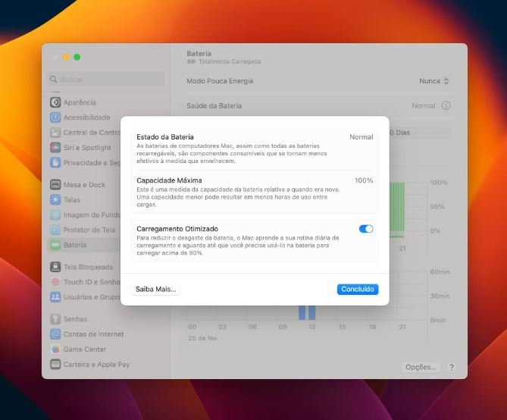Click the Modo Pouca Energia label
The width and height of the screenshot is (507, 420).
click(220, 81)
